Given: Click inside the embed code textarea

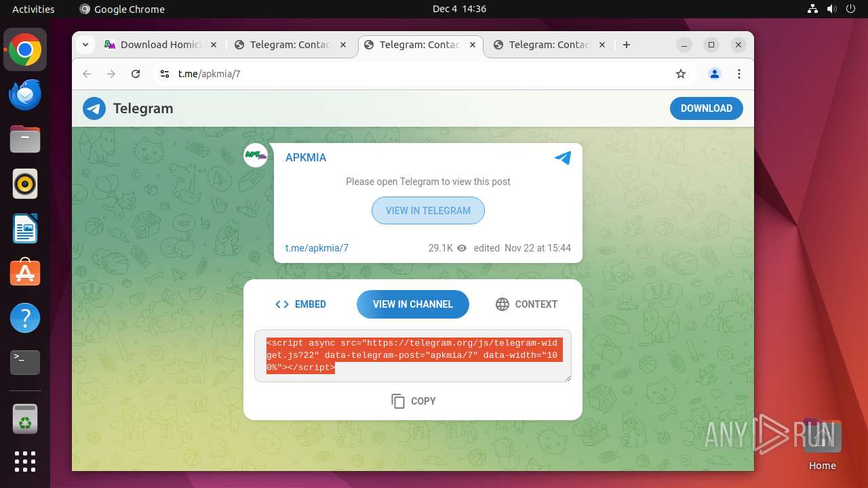Looking at the screenshot, I should [413, 356].
